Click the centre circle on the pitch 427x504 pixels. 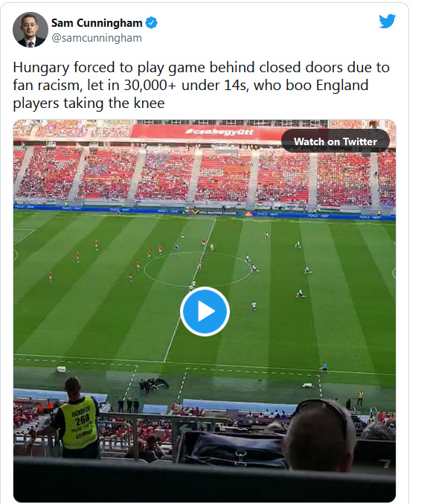[197, 269]
